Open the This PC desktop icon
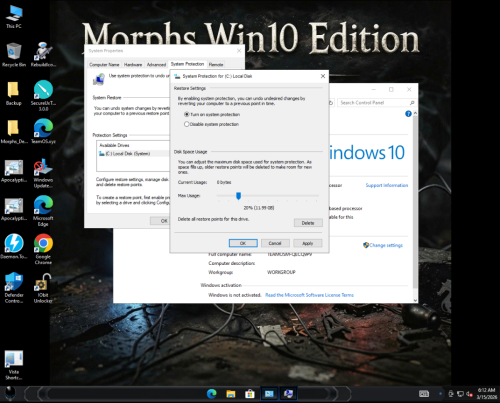This screenshot has height=403, width=500. click(14, 16)
